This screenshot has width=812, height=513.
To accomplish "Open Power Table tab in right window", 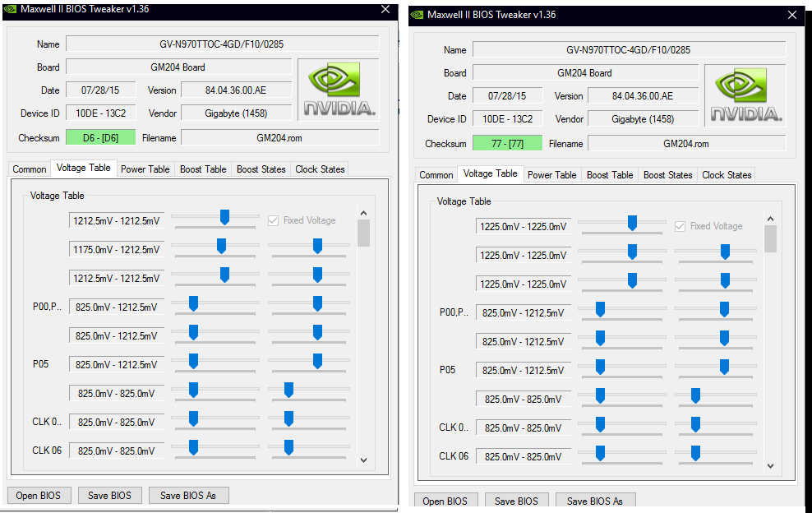I will click(x=551, y=174).
